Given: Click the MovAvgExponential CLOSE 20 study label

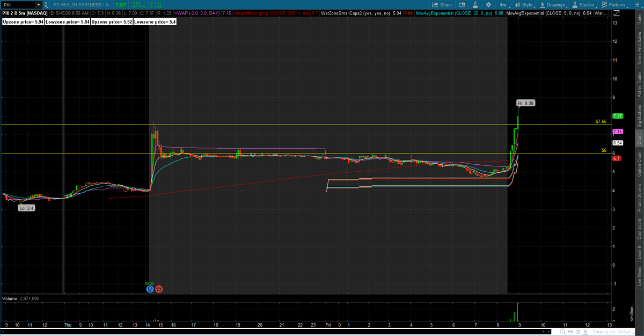Looking at the screenshot, I should pos(455,13).
